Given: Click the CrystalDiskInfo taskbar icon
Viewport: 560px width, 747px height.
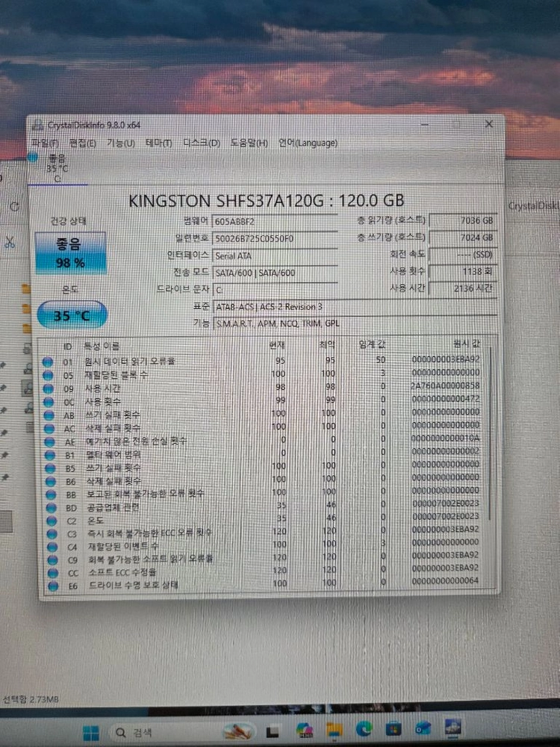Looking at the screenshot, I should tap(453, 728).
